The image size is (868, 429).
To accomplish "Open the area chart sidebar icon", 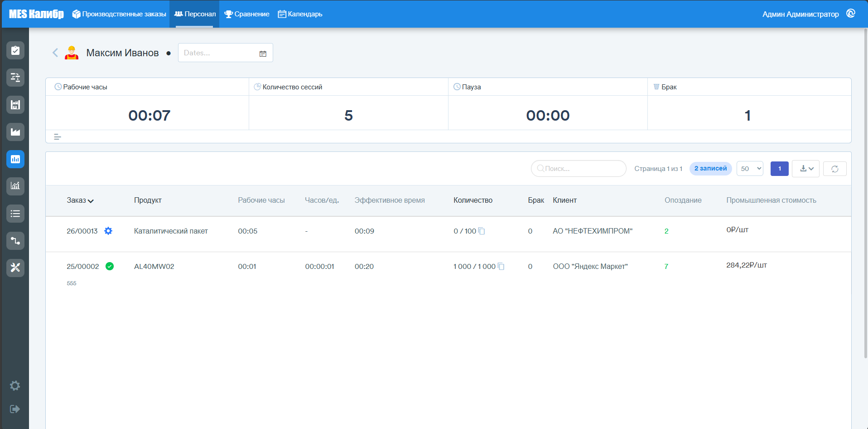I will click(15, 132).
